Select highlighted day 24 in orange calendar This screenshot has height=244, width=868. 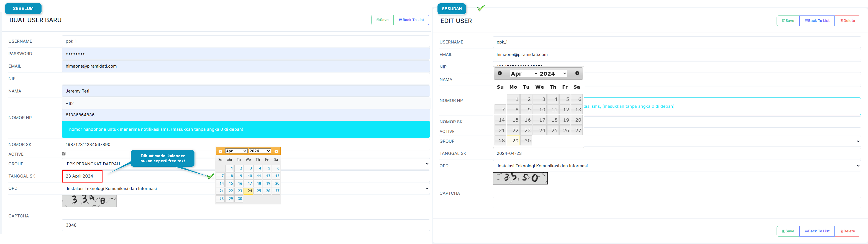(249, 191)
